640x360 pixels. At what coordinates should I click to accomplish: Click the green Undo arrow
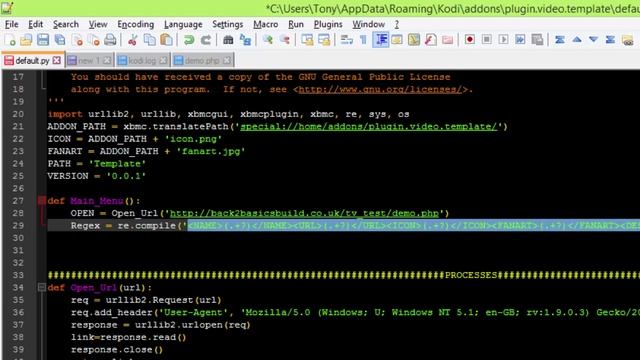[x=189, y=40]
